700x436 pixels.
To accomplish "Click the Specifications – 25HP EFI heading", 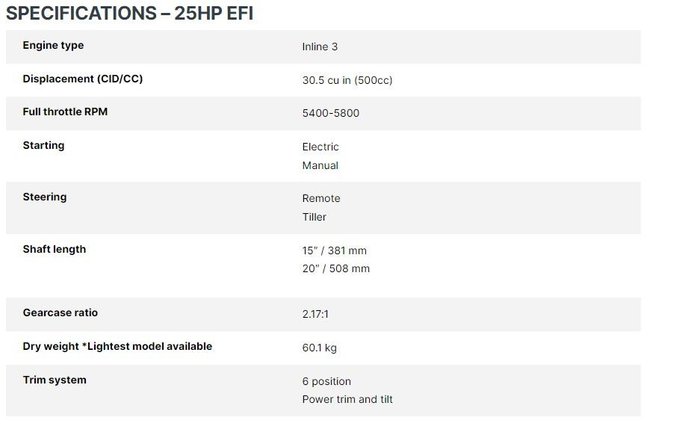I will (x=129, y=13).
